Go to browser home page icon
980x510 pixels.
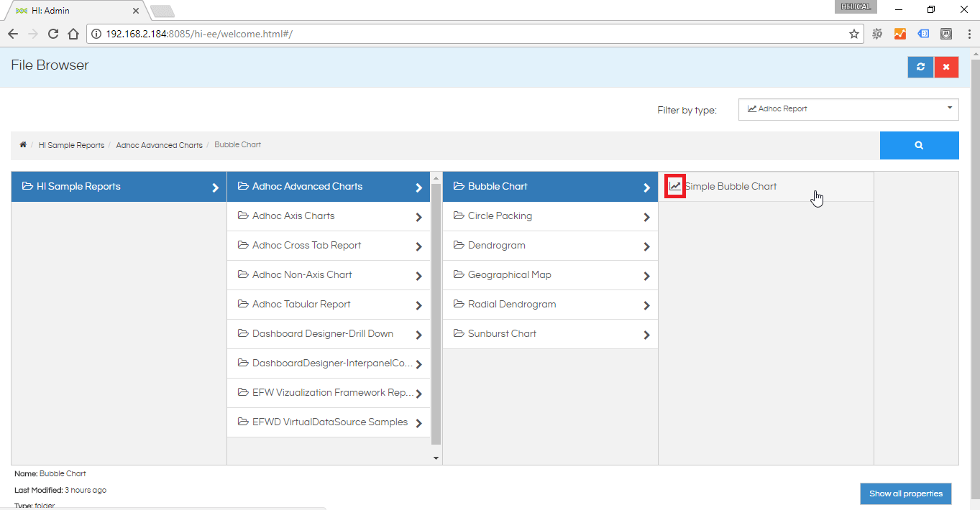point(73,34)
